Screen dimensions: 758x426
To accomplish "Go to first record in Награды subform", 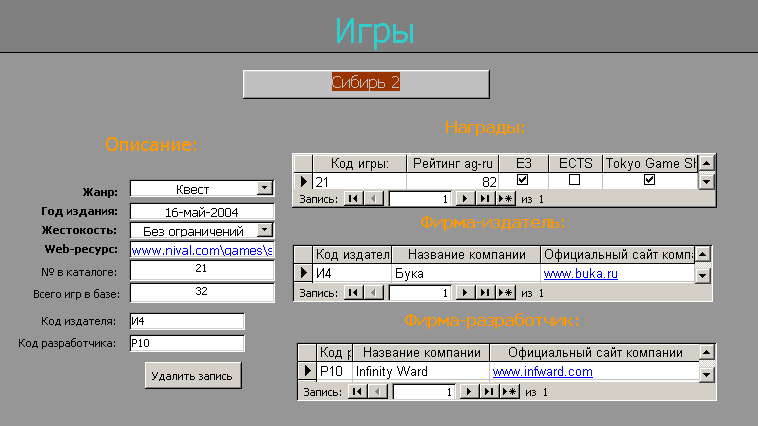I will coord(353,199).
